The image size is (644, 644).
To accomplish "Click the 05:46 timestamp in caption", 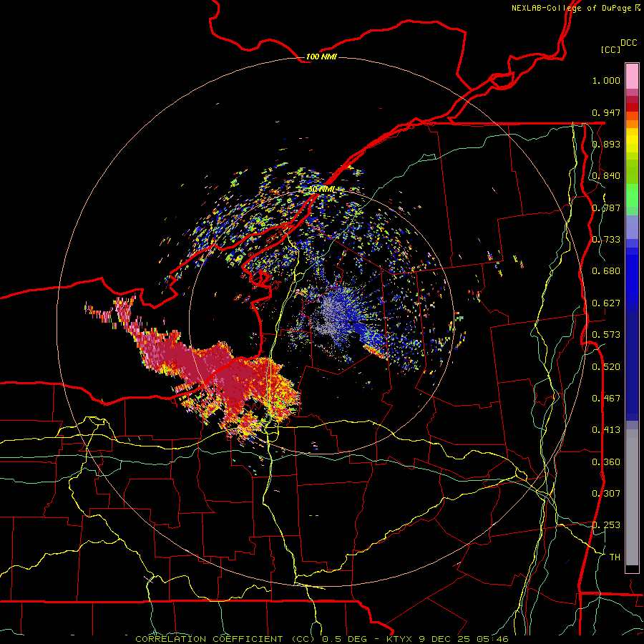I will point(492,639).
